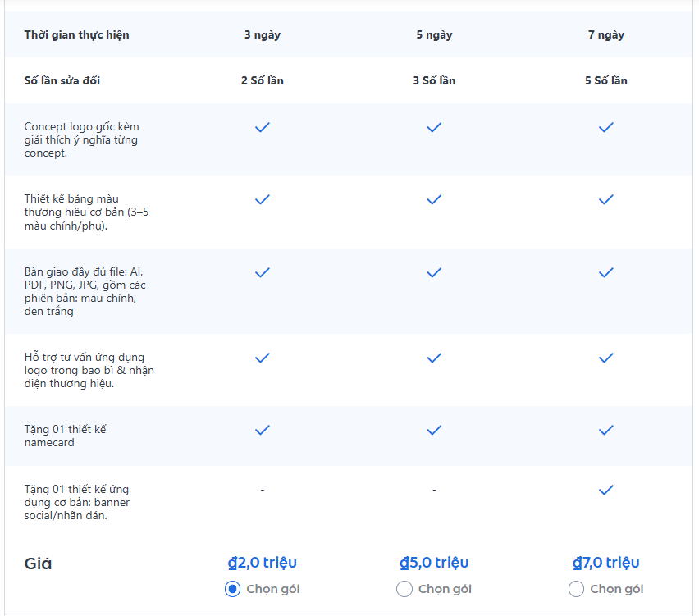Screen dimensions: 699x616
Task: Click the 5-day package namecard checkmark
Action: pos(434,430)
